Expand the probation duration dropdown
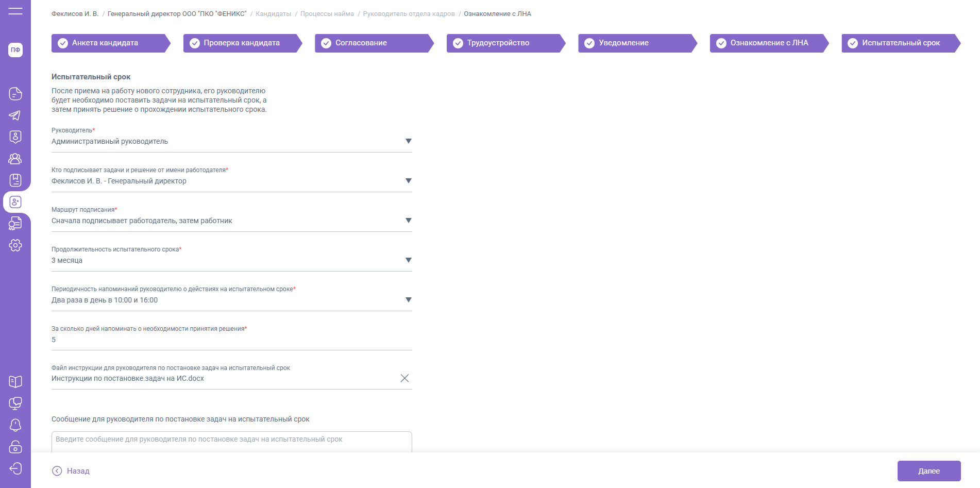 pyautogui.click(x=408, y=260)
